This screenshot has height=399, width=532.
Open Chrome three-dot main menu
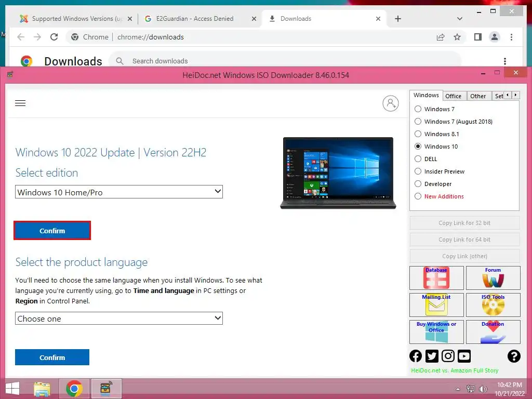511,37
